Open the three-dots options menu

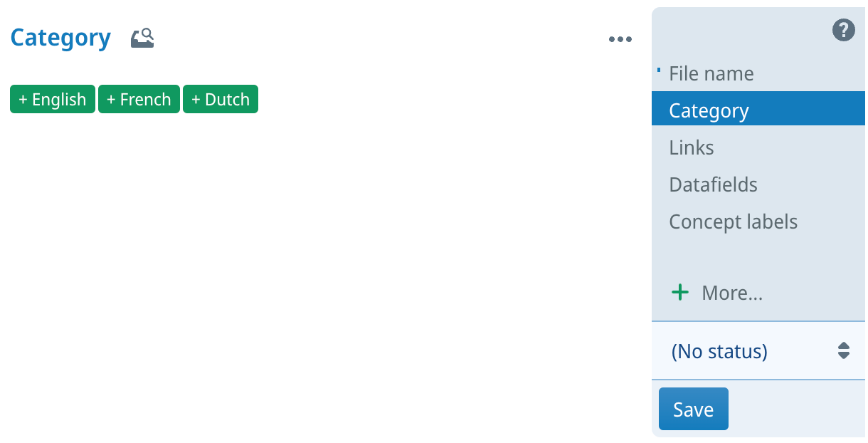click(620, 40)
